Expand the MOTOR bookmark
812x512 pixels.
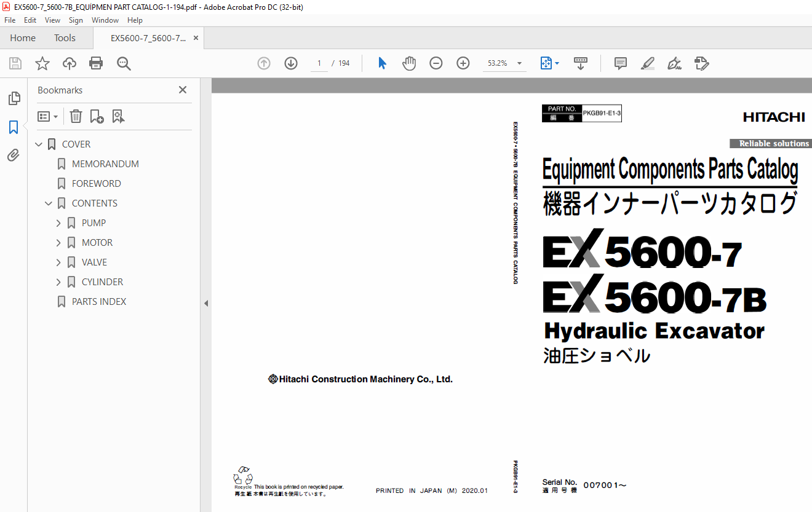58,243
